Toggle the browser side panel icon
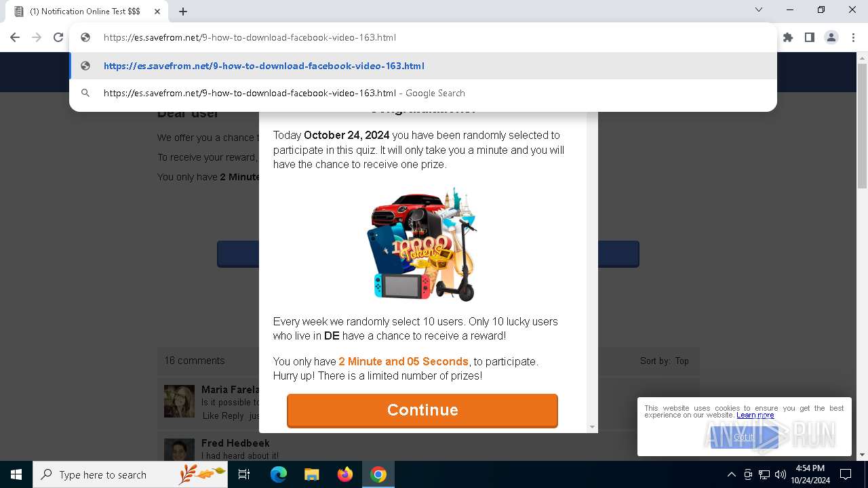Screen dimensions: 868x488 pos(810,37)
